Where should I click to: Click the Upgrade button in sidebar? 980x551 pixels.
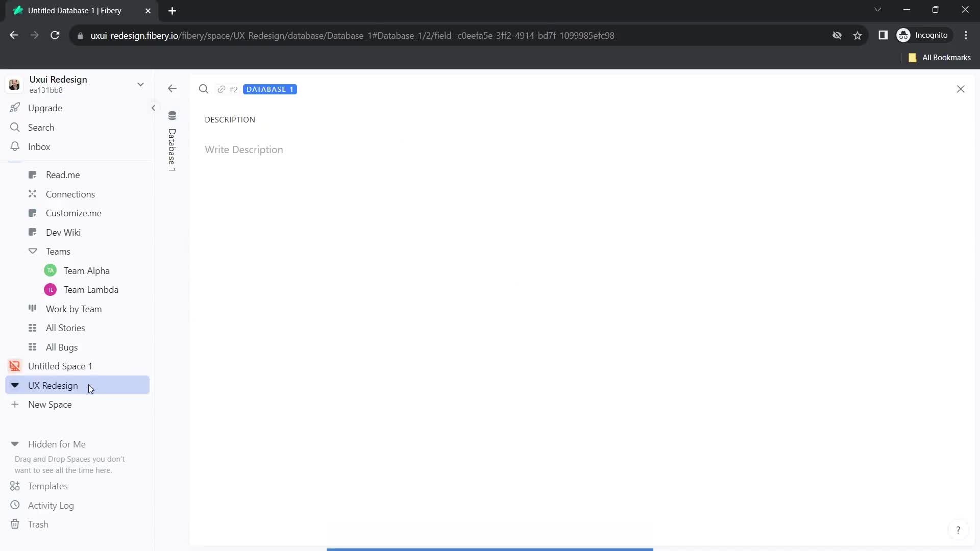pos(45,108)
